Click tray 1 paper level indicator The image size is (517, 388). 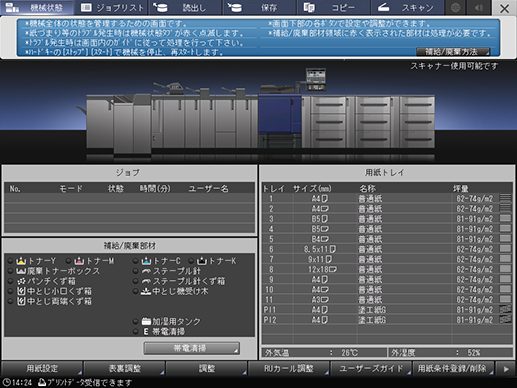(x=505, y=198)
